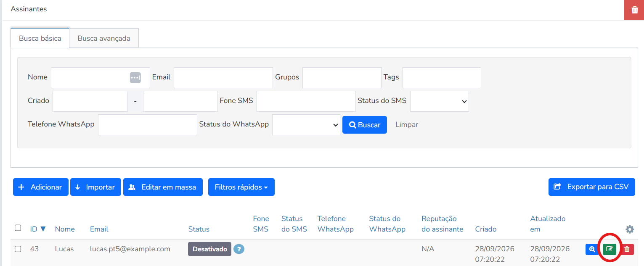The image size is (644, 266).
Task: Click the Importar button
Action: pos(95,187)
